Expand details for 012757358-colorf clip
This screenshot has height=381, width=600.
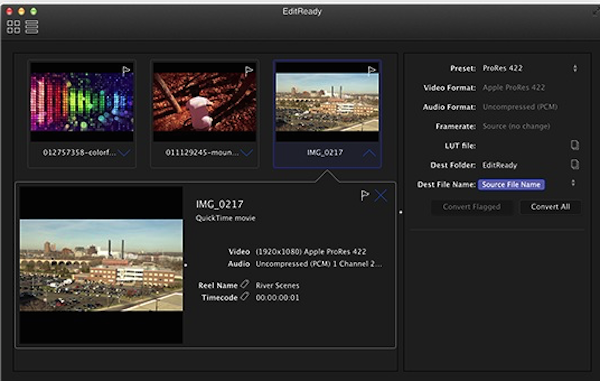(124, 153)
